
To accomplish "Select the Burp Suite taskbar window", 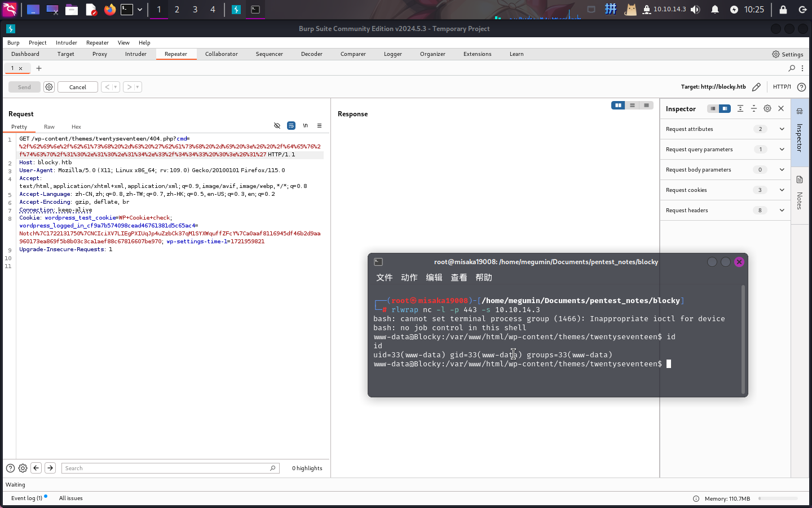I will 236,9.
